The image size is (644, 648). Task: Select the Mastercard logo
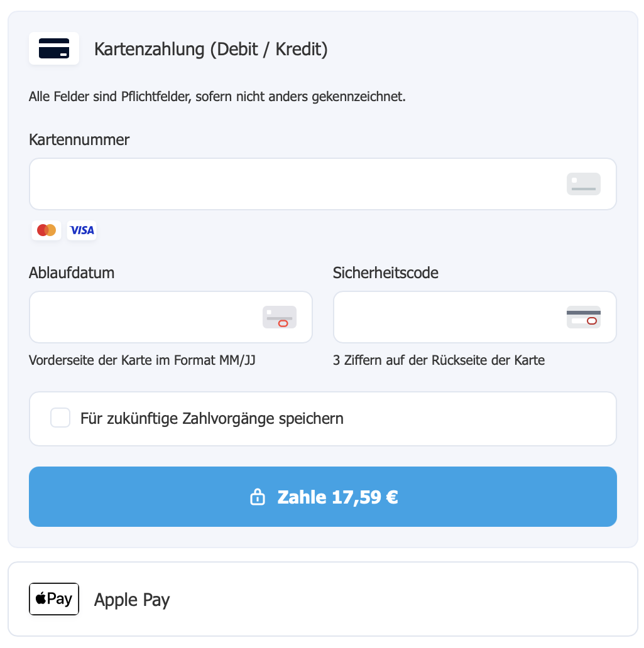pos(46,230)
